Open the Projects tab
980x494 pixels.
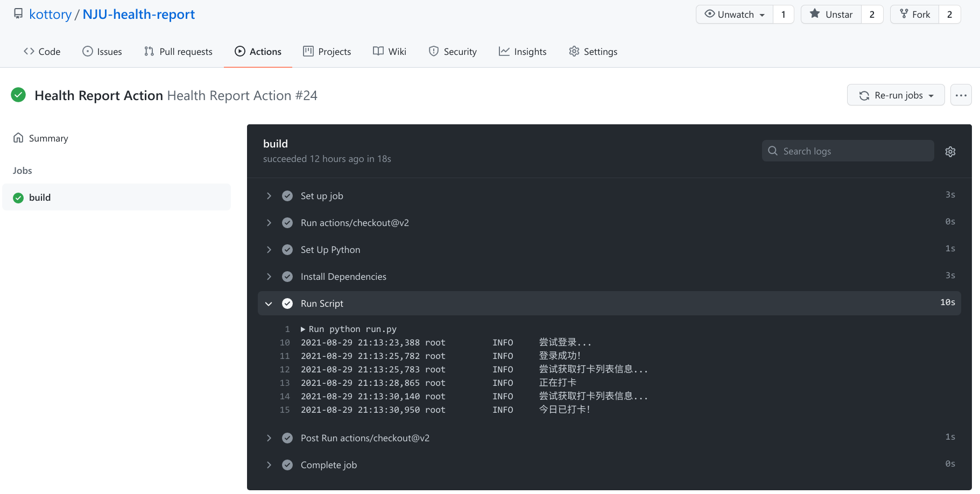click(x=327, y=52)
